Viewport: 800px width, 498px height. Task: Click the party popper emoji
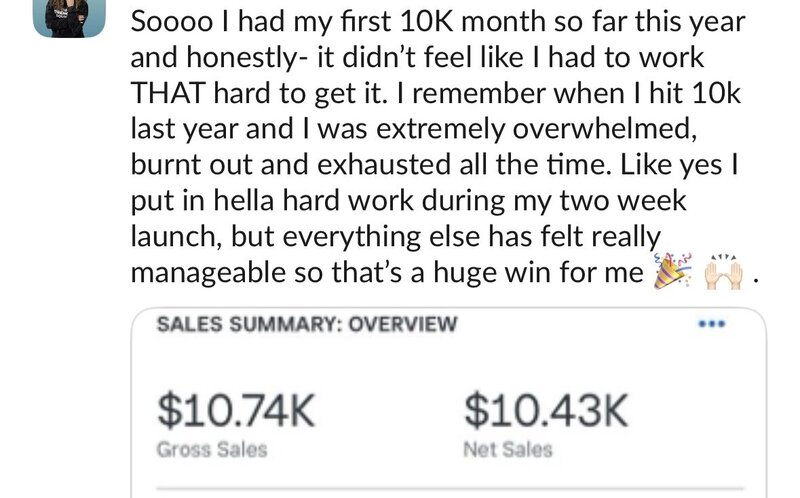click(672, 271)
